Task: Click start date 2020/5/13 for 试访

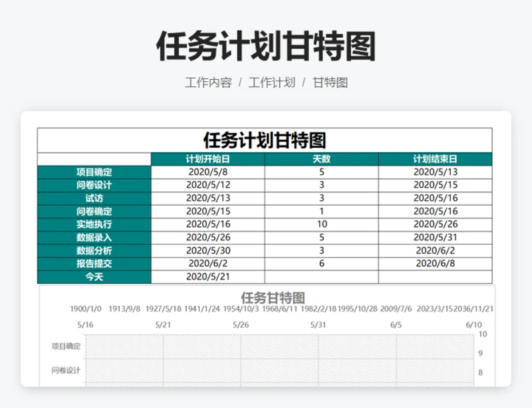Action: pos(208,198)
